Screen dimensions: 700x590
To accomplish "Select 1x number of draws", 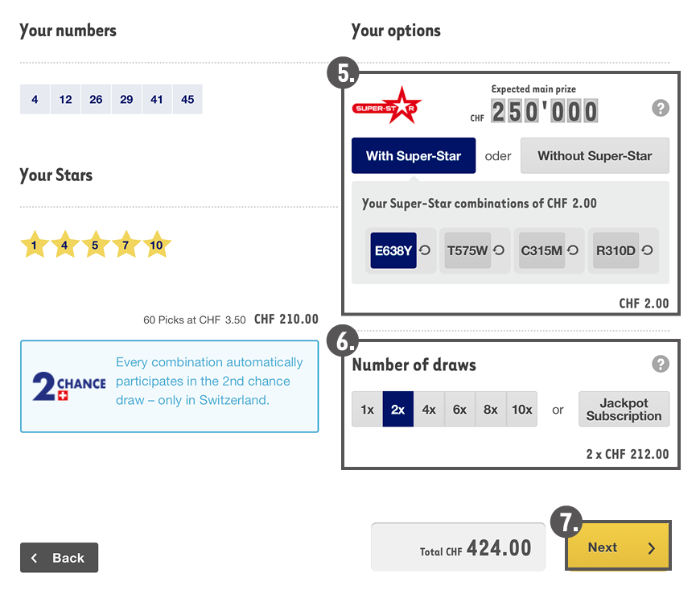I will pyautogui.click(x=367, y=410).
